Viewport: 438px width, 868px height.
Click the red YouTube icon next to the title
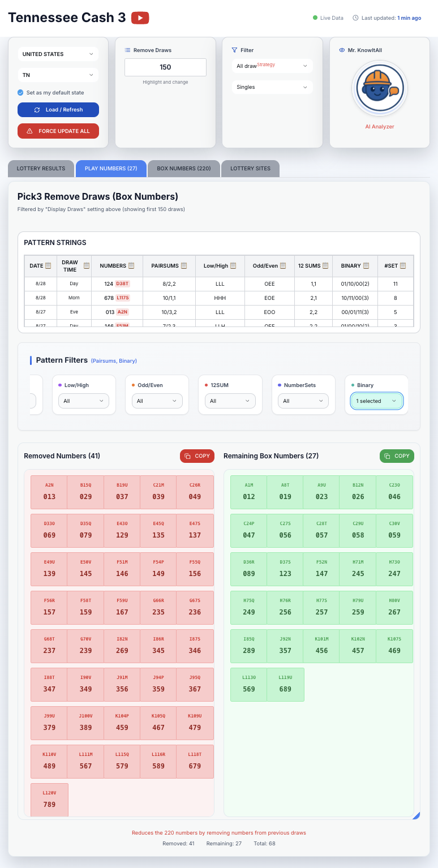pos(140,18)
